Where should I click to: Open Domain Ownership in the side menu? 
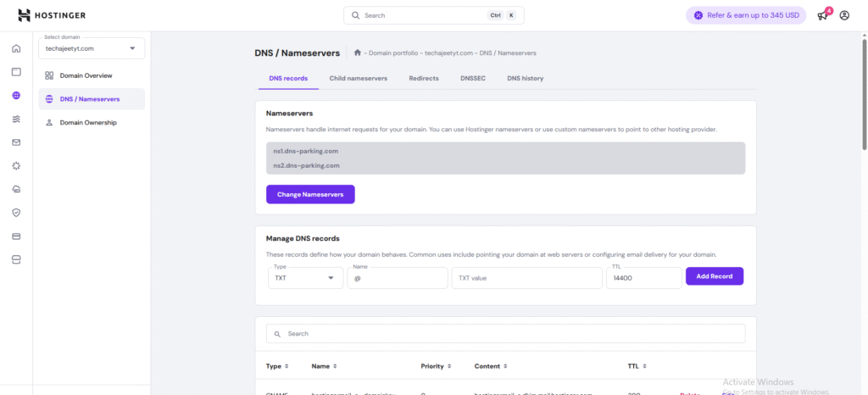point(87,122)
